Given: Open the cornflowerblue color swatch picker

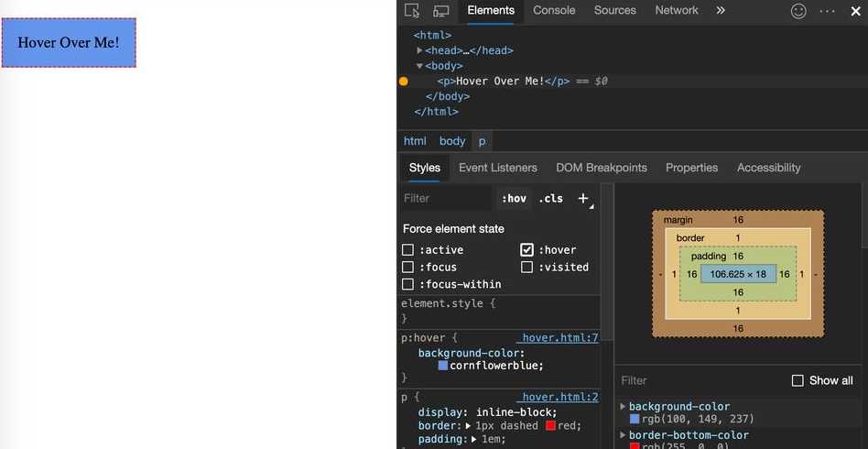Looking at the screenshot, I should point(443,366).
